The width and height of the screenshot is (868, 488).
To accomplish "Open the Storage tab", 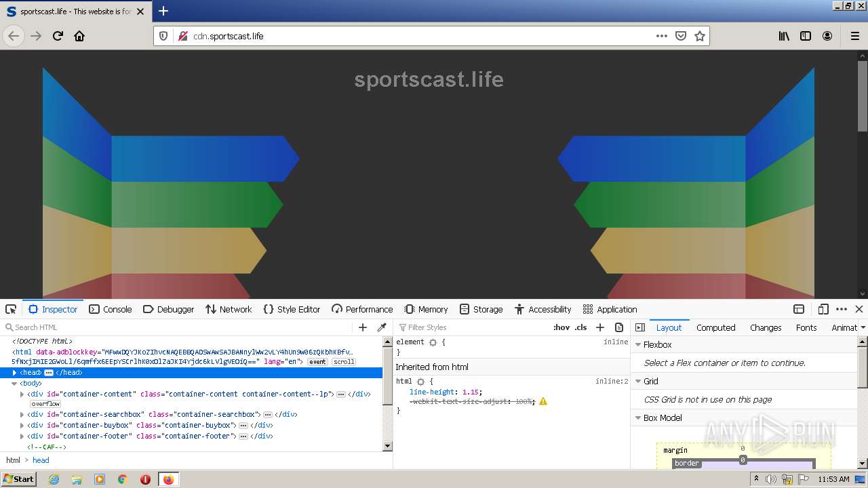I will [481, 309].
